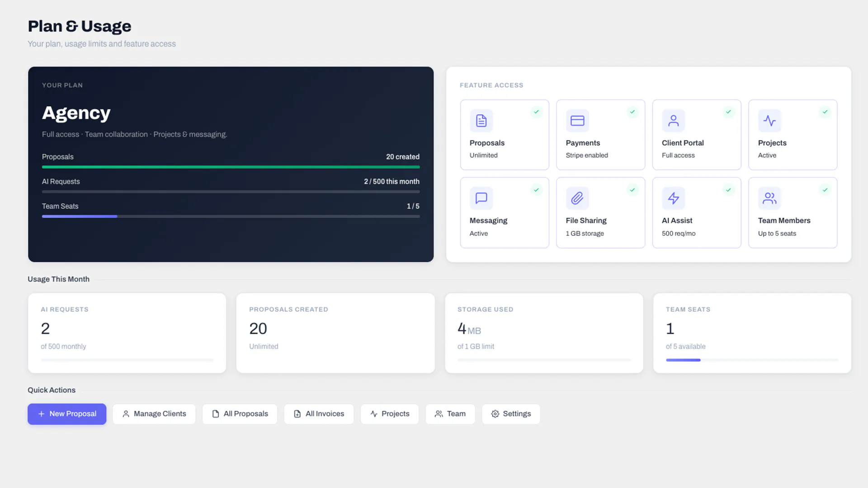Click 'of 5 available' text
Viewport: 868px width, 488px height.
685,347
